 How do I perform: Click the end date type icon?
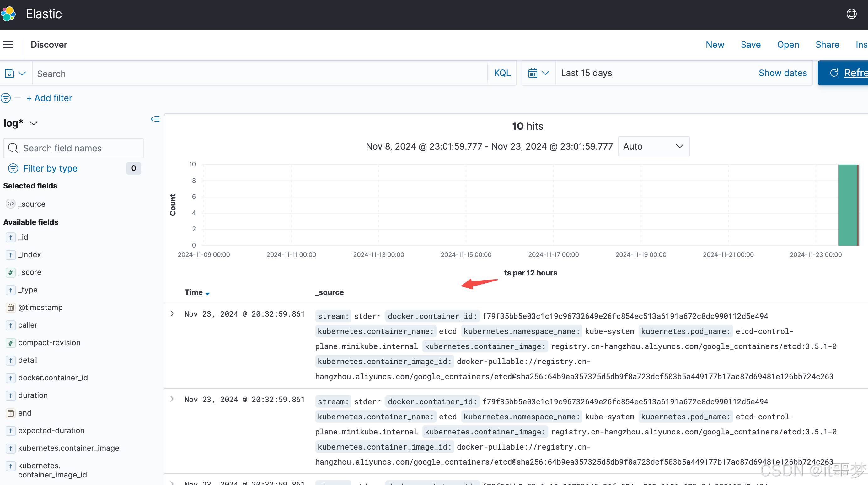pyautogui.click(x=10, y=413)
